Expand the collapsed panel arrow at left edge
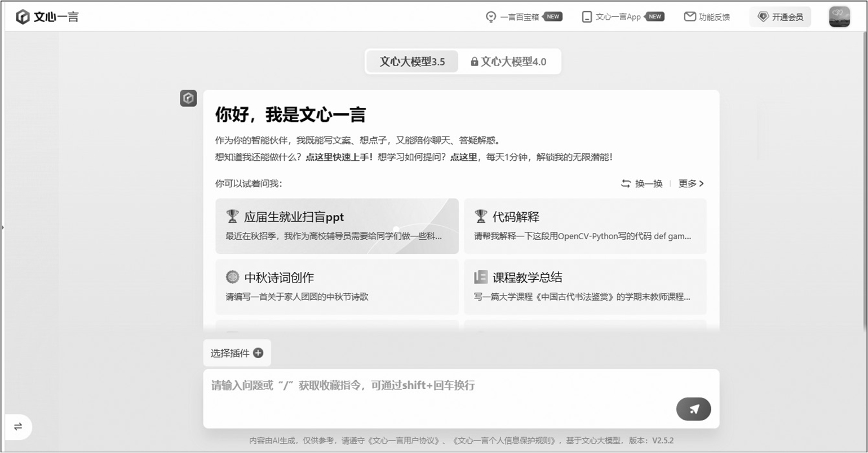Image resolution: width=868 pixels, height=453 pixels. pos(3,227)
